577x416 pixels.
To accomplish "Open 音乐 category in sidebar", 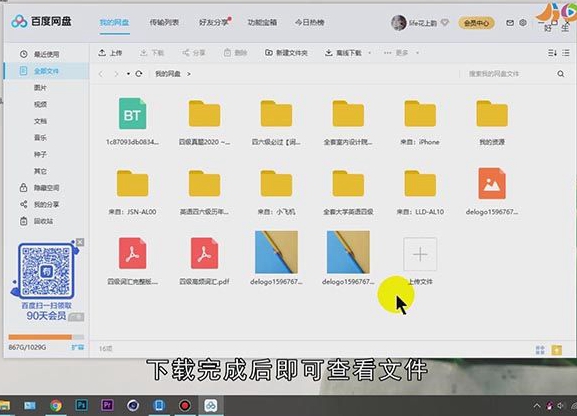I will [x=40, y=138].
